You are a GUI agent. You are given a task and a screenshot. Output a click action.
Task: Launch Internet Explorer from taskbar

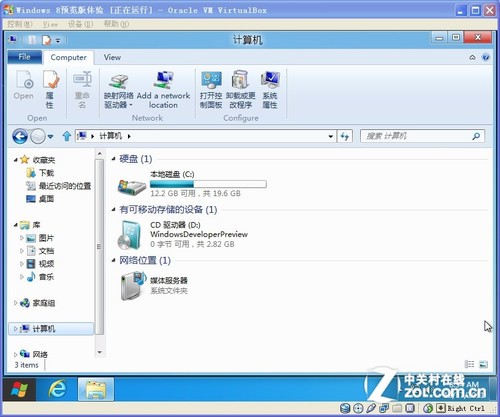57,389
